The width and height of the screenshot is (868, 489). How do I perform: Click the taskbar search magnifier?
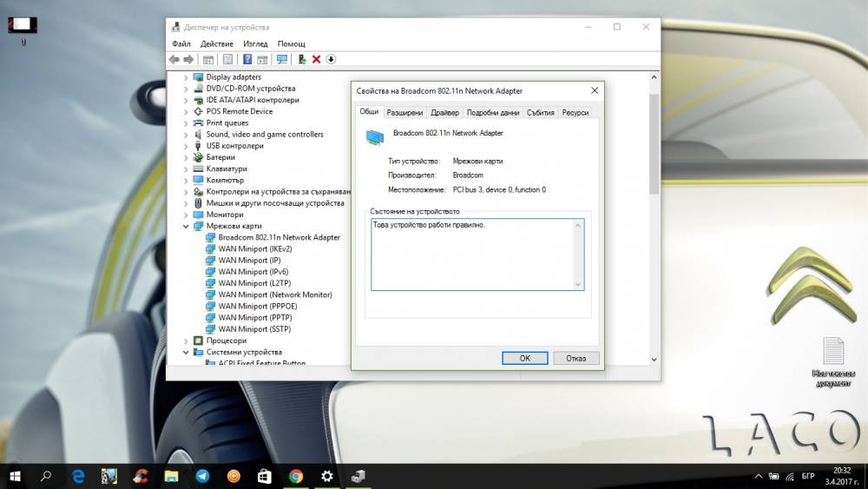[46, 476]
